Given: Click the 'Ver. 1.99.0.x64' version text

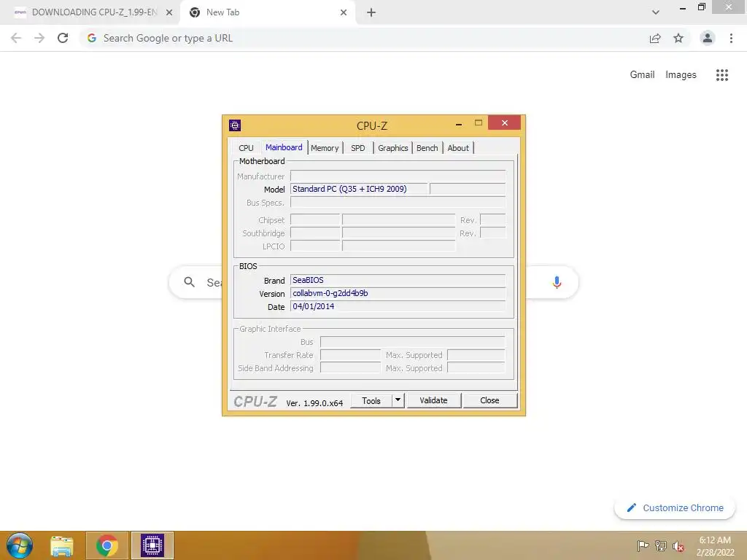Looking at the screenshot, I should [x=314, y=403].
